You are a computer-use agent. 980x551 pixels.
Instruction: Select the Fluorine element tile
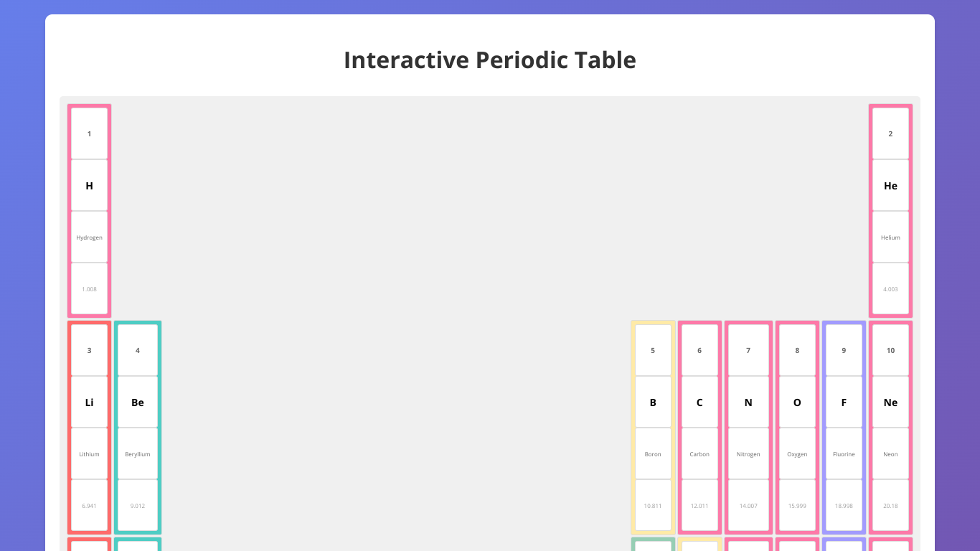[844, 427]
